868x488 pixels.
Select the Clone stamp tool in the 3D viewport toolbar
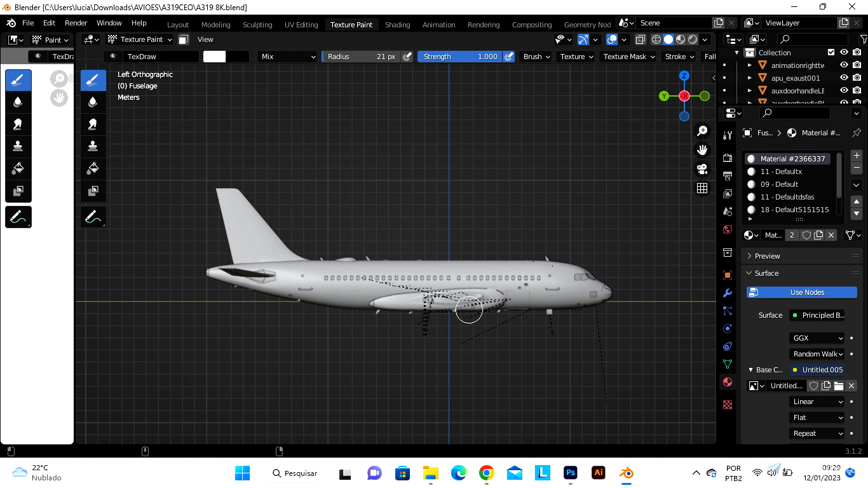(x=93, y=146)
